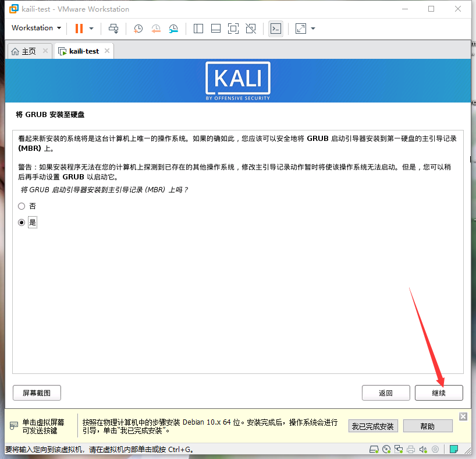The image size is (476, 459).
Task: Select the 否 radio button
Action: (x=22, y=206)
